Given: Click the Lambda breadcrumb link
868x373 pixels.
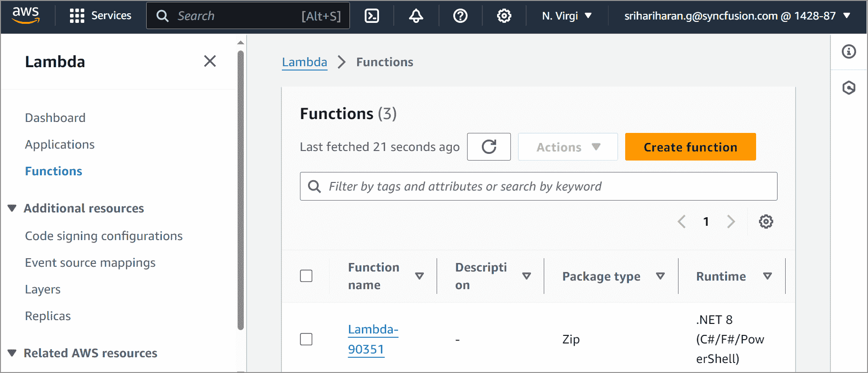Looking at the screenshot, I should pos(305,62).
